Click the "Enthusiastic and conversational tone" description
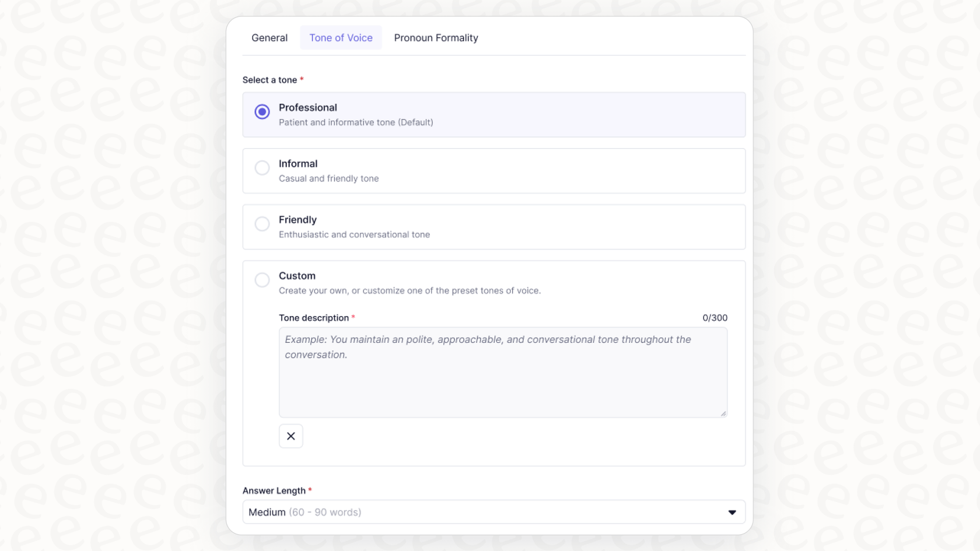This screenshot has height=551, width=980. pyautogui.click(x=354, y=234)
